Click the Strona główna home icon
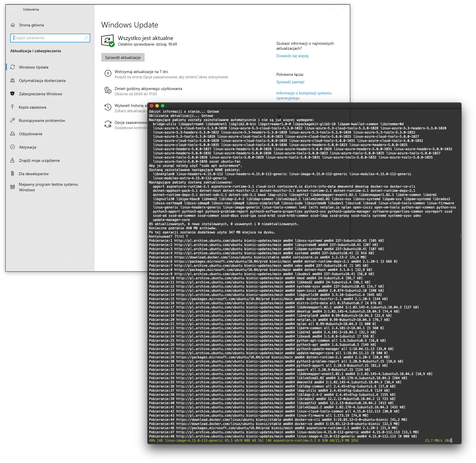Image resolution: width=476 pixels, height=463 pixels. [x=13, y=25]
